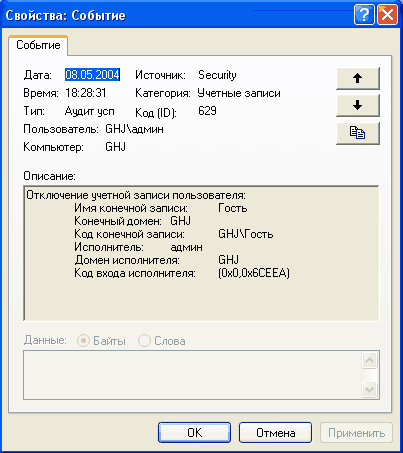
Task: Go to previous event with up arrow
Action: click(x=358, y=79)
